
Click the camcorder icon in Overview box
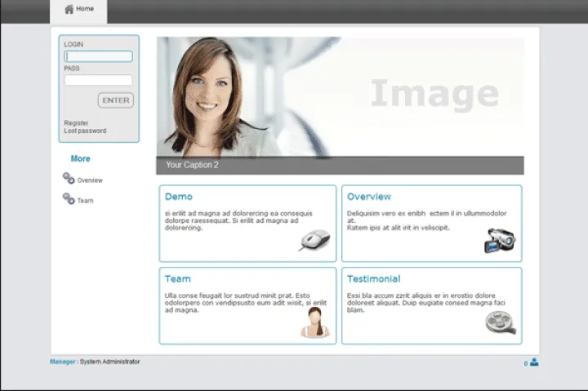pyautogui.click(x=499, y=240)
